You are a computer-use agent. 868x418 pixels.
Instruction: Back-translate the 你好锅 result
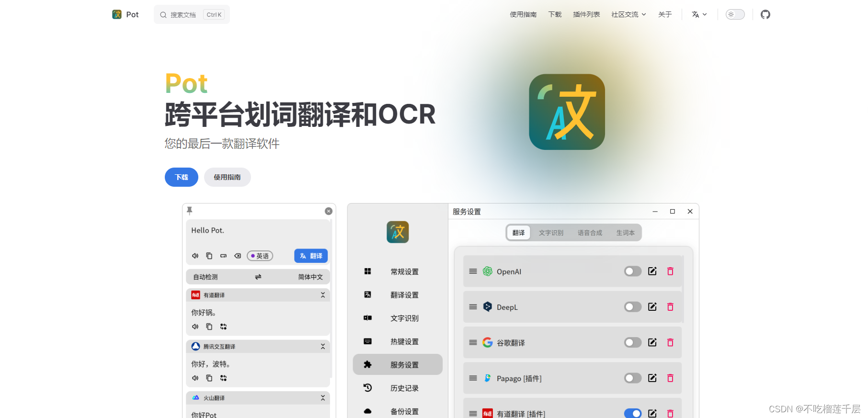[x=223, y=327]
